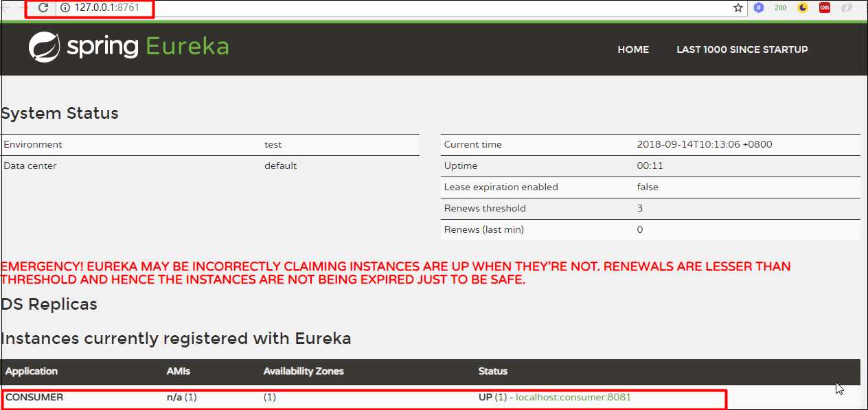Screen dimensions: 868x410
Task: Open the green 200 status extension
Action: 780,8
